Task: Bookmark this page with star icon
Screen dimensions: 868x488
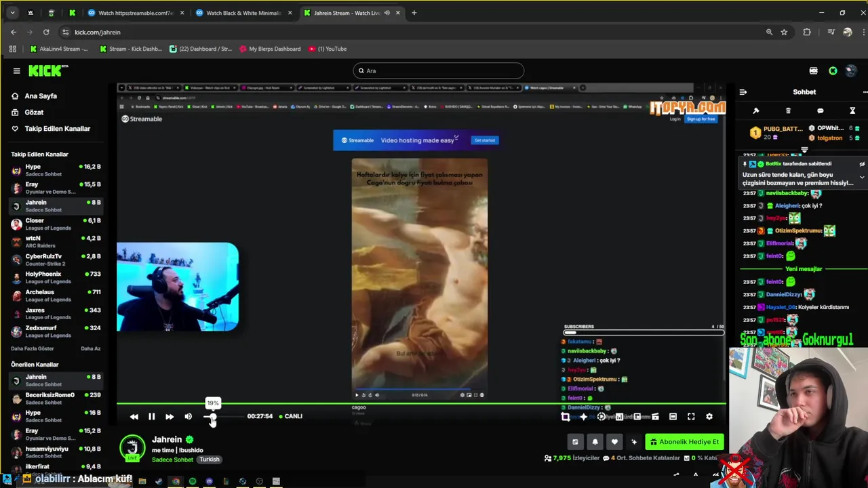Action: tap(784, 32)
